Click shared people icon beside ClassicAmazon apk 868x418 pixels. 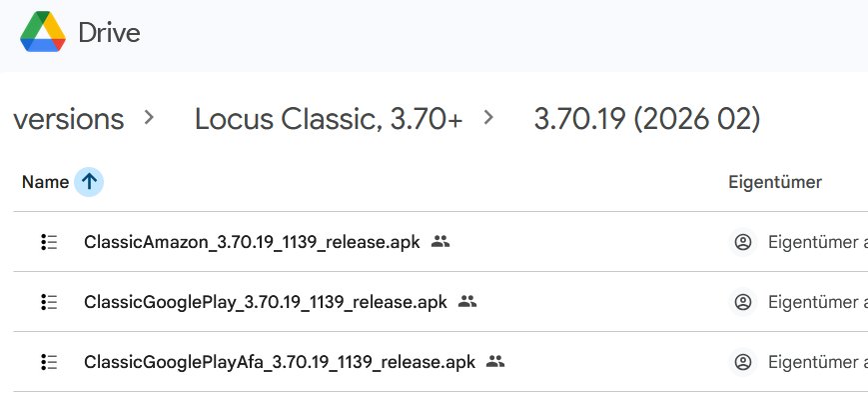(440, 242)
